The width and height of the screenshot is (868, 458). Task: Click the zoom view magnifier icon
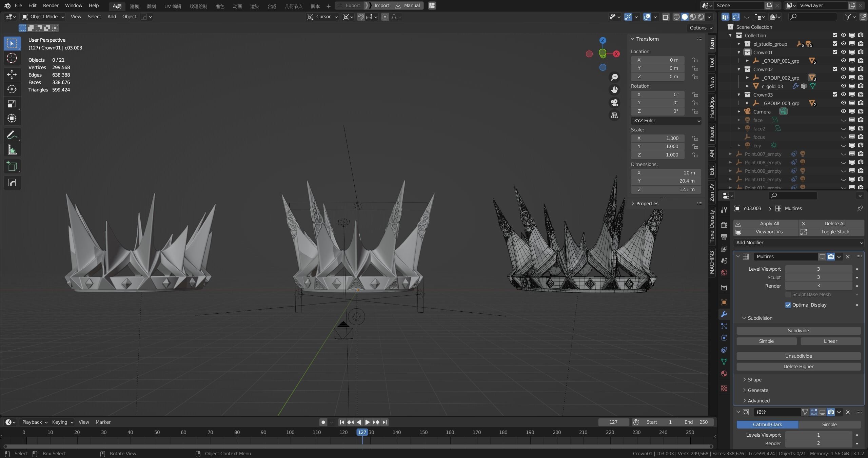click(x=614, y=77)
